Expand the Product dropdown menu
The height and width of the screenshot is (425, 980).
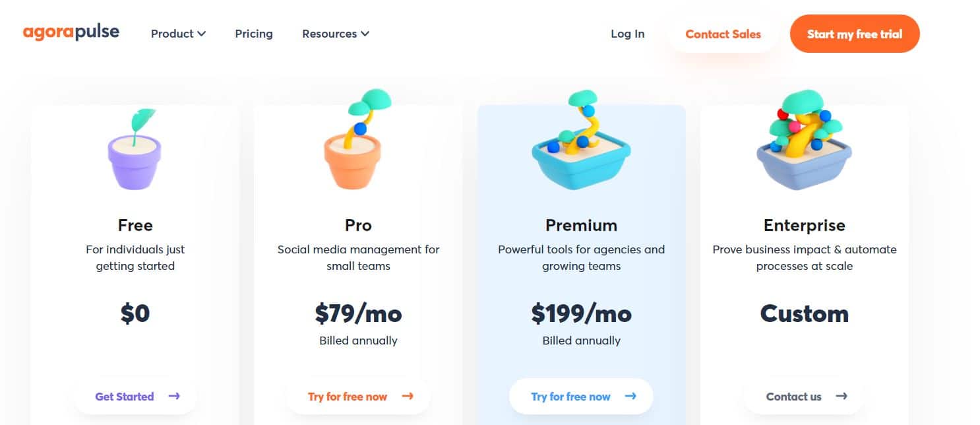pyautogui.click(x=178, y=34)
